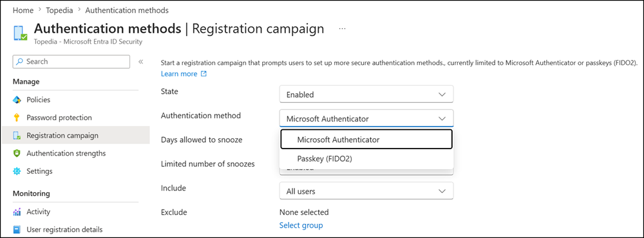Select Passkey (FIDO2) option in list
The height and width of the screenshot is (238, 644).
tap(366, 159)
